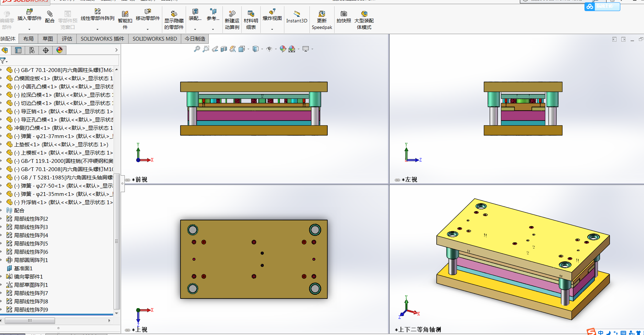Click the tree filter funnel icon
644x335 pixels.
pos(3,61)
